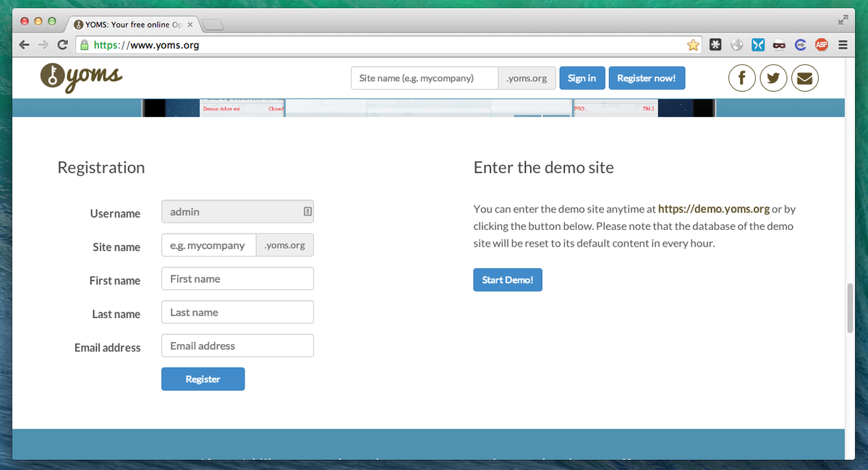Viewport: 868px width, 470px height.
Task: Open the YOMS Facebook page icon
Action: click(742, 78)
